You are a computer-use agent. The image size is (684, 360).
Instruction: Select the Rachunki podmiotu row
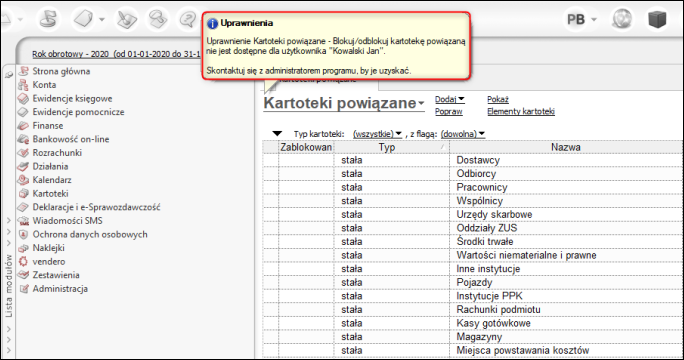[473, 309]
